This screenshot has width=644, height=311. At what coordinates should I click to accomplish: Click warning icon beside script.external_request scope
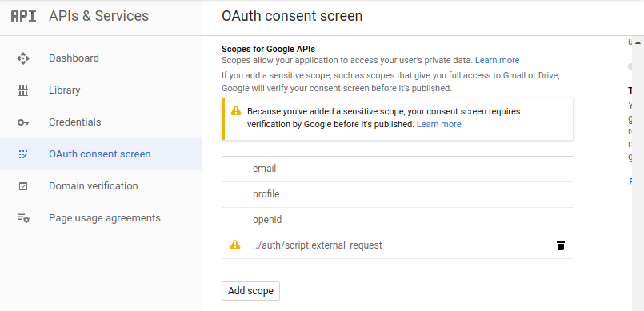click(x=235, y=245)
